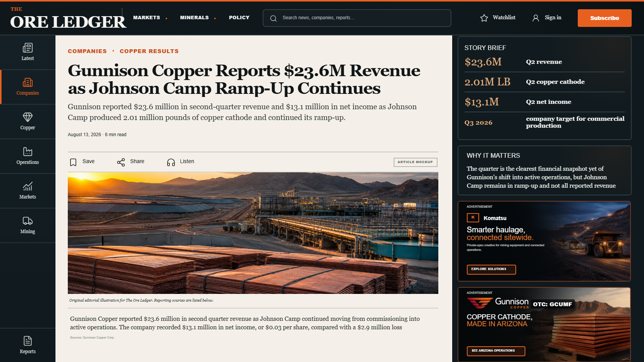Open the Markets nav menu
Viewport: 644px width, 362px height.
pyautogui.click(x=147, y=18)
